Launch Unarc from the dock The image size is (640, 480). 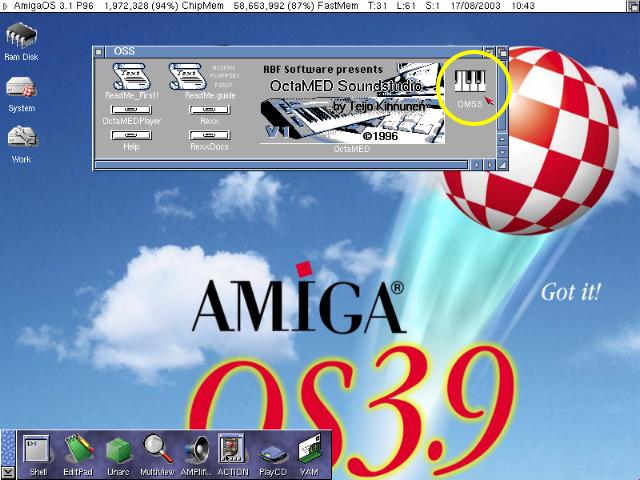118,455
